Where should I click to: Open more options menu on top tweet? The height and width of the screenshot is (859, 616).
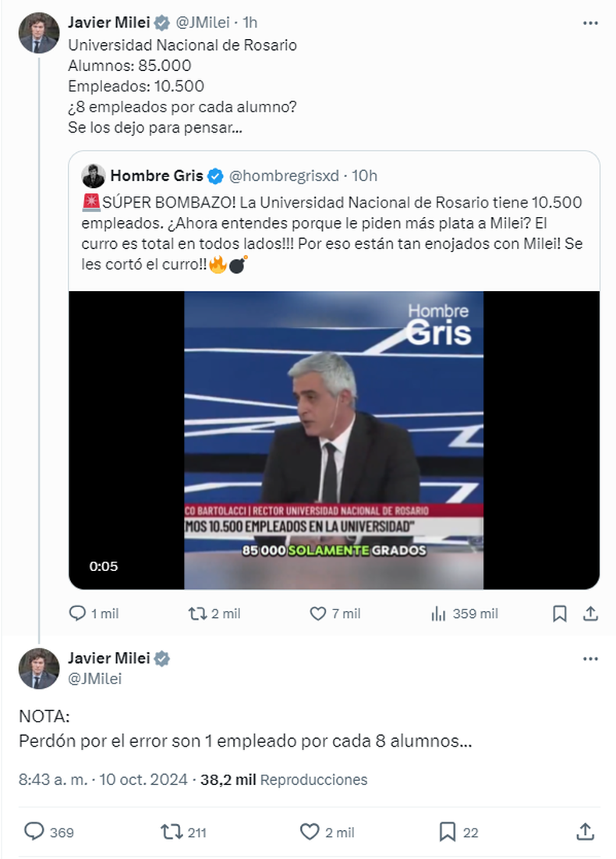590,24
